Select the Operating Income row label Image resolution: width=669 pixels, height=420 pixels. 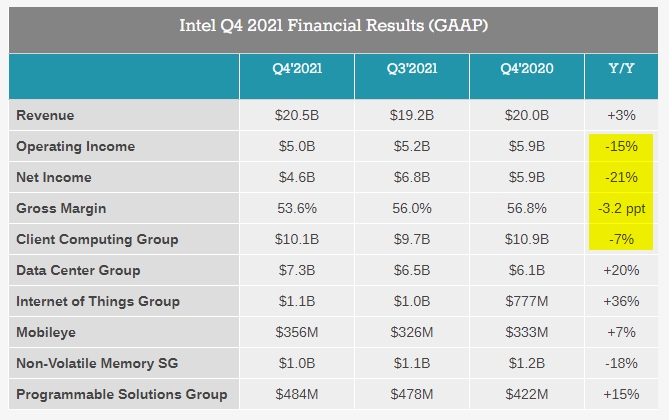(76, 146)
